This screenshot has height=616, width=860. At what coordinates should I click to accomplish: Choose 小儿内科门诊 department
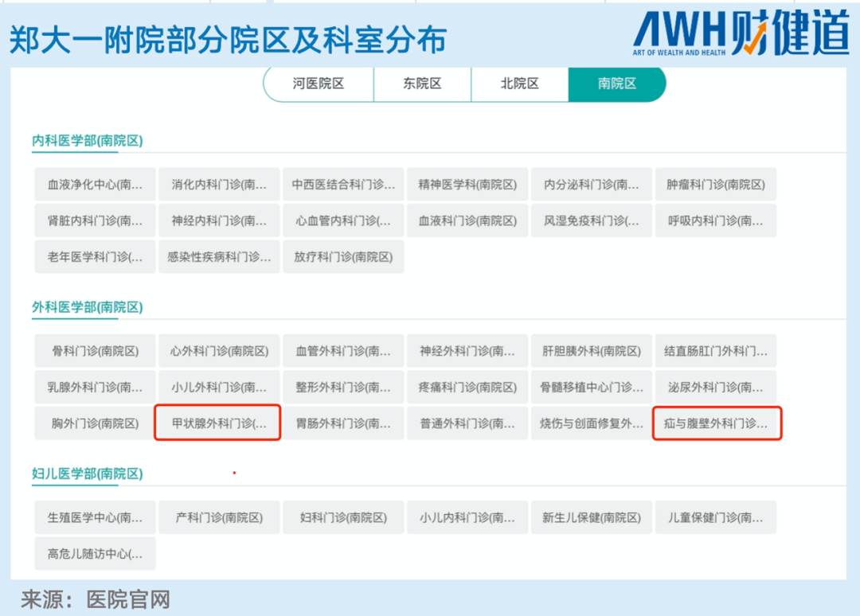coord(467,518)
